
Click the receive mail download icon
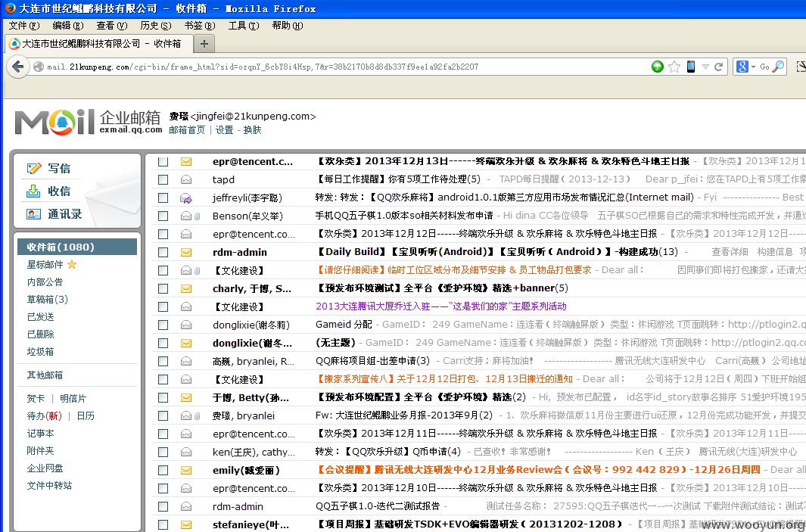click(x=33, y=191)
